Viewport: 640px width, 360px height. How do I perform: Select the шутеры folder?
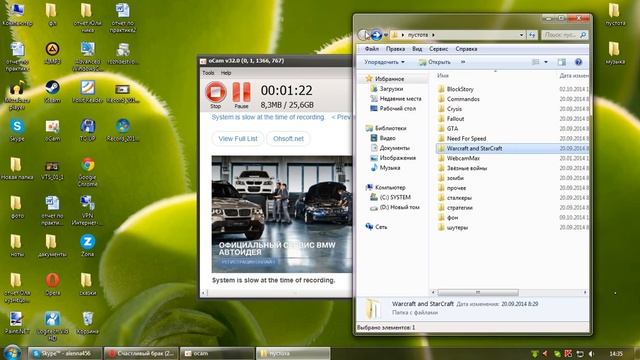pyautogui.click(x=457, y=227)
